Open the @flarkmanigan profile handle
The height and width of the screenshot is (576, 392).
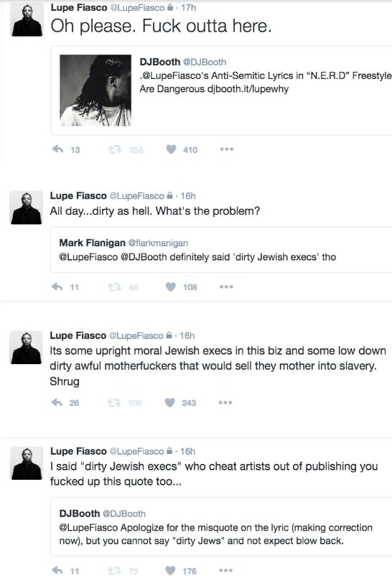158,243
